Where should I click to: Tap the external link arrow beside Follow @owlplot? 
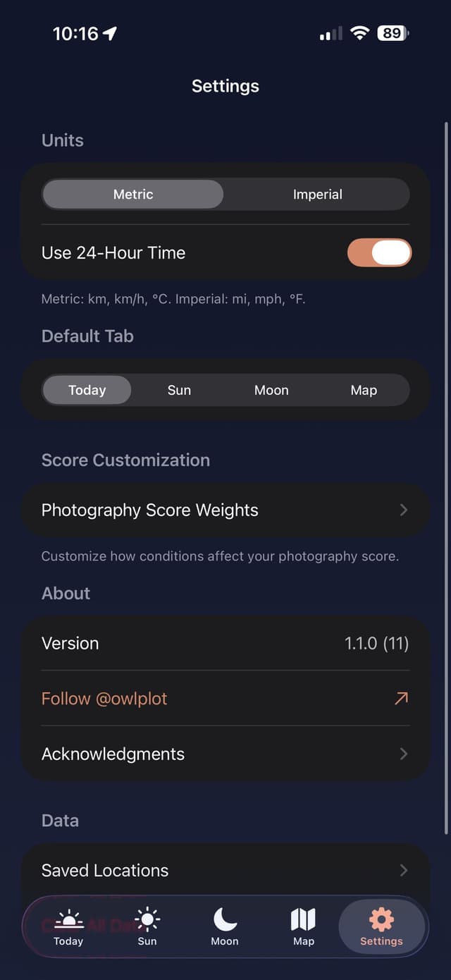[402, 698]
